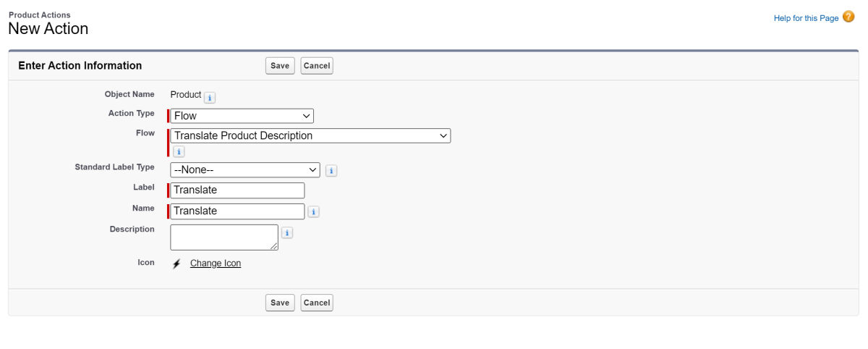Click the lightning bolt action icon
Screen dimensions: 868x349
[x=176, y=264]
